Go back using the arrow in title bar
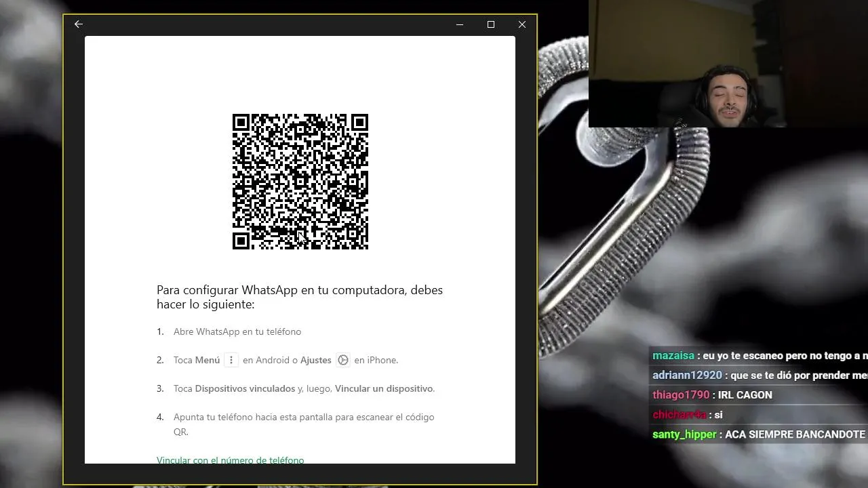The height and width of the screenshot is (488, 868). [x=79, y=24]
